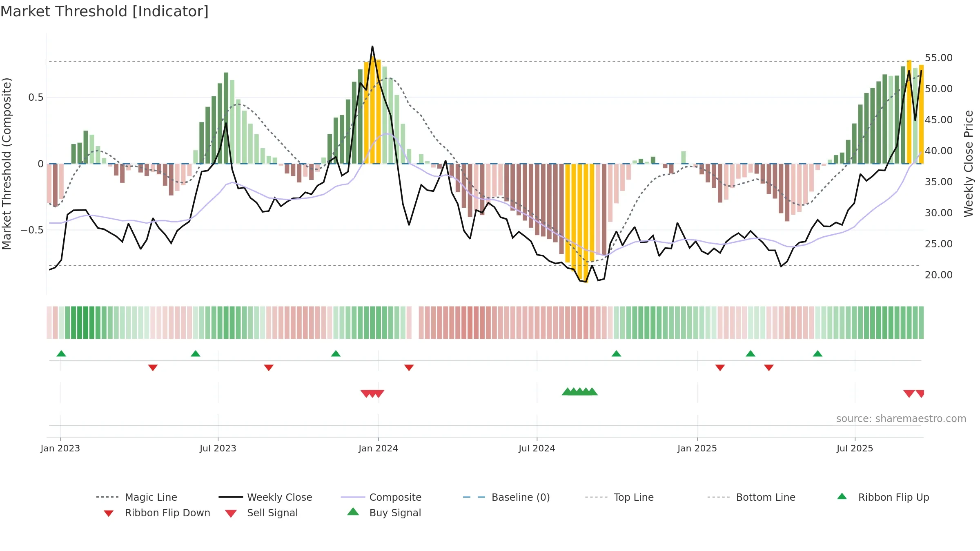Click the flip-up triangle around Nov 2023
The image size is (980, 551).
[x=336, y=353]
